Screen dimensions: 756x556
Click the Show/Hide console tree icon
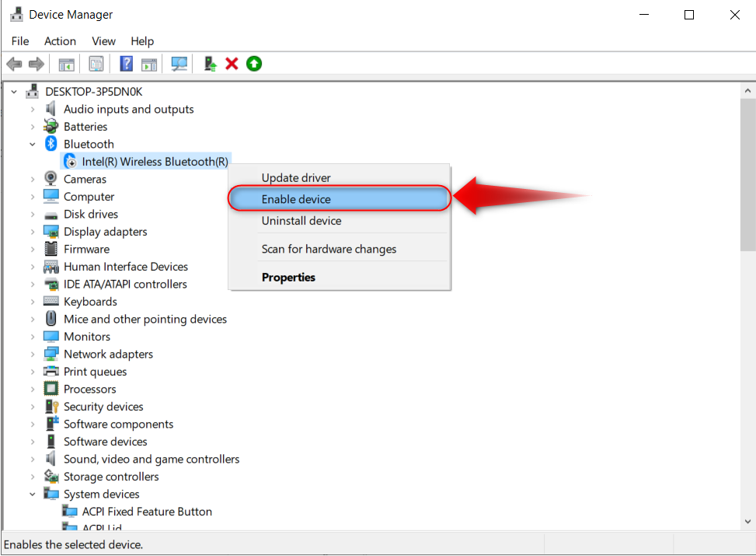67,64
